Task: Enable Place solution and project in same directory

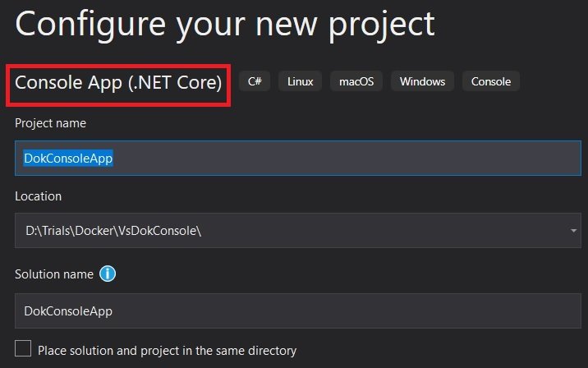Action: (23, 349)
